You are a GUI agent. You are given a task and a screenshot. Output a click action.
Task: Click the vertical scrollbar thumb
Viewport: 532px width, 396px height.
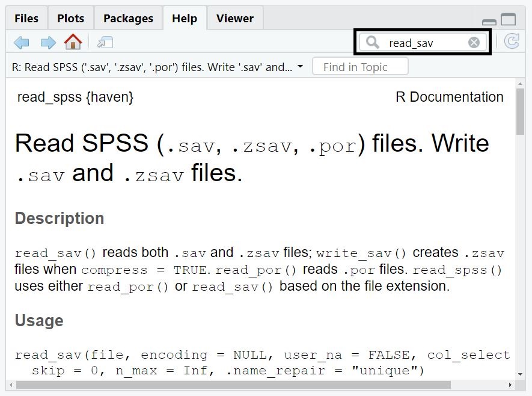click(x=520, y=111)
